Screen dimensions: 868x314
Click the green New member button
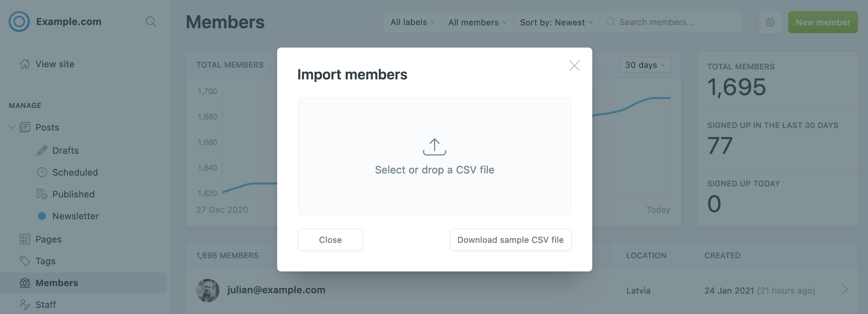823,22
